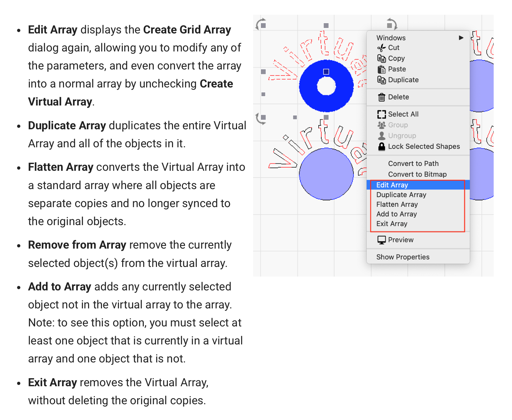Screen dimensions: 512x420
Task: Click the Duplicate icon
Action: (381, 80)
